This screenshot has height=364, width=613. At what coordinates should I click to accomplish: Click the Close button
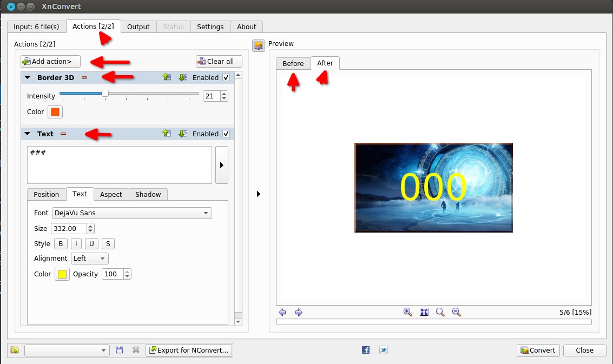[x=584, y=350]
